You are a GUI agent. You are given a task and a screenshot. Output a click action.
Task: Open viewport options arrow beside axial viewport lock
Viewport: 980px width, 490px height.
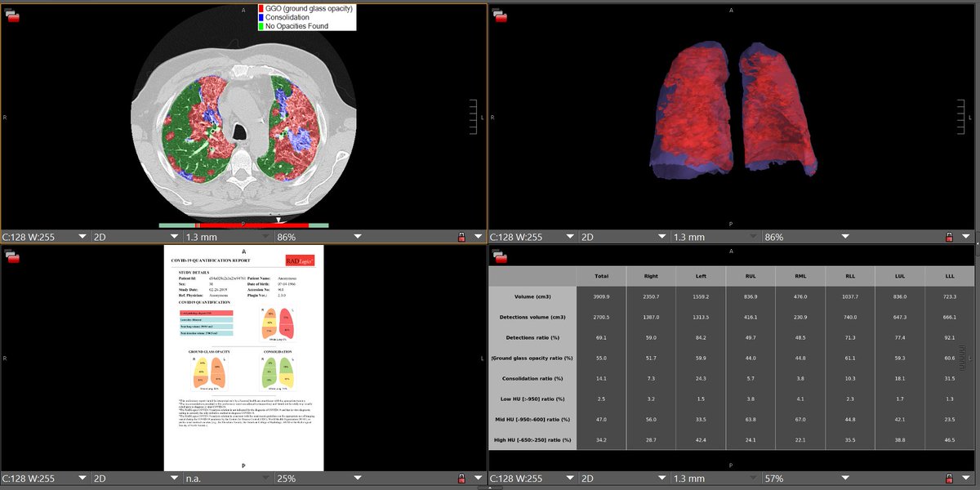pos(479,237)
